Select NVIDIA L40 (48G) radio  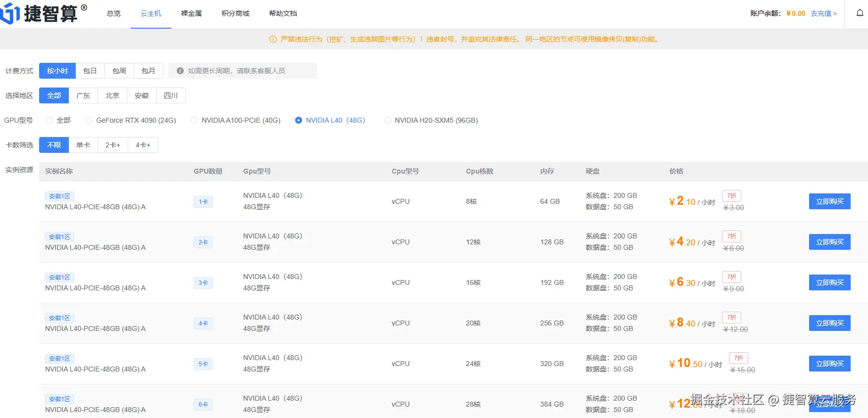[299, 120]
